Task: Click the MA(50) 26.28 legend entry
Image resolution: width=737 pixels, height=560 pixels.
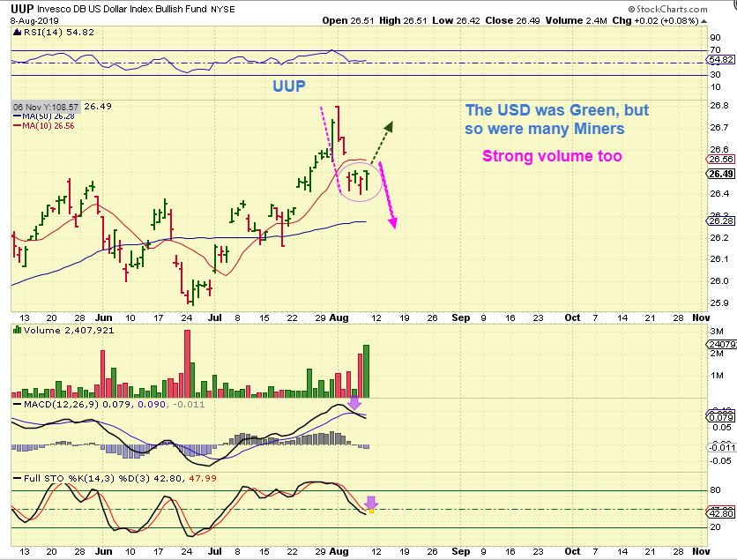Action: 48,116
